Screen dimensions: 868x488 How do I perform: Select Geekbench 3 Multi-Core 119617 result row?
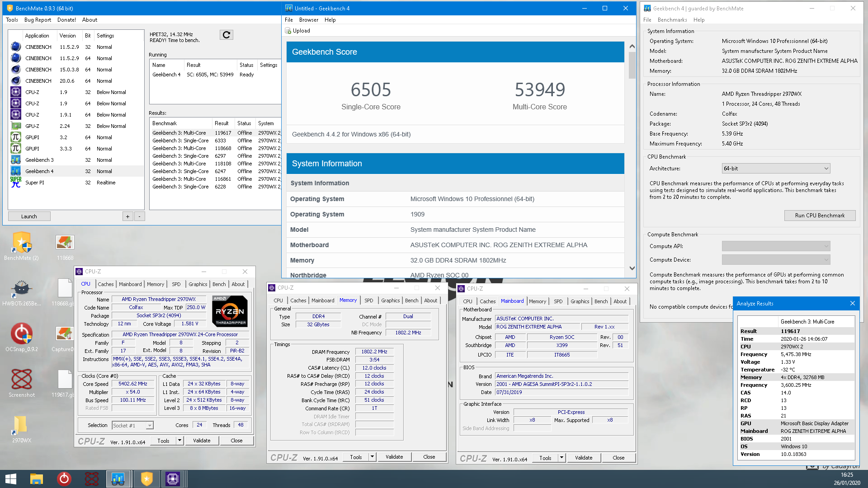(x=216, y=133)
